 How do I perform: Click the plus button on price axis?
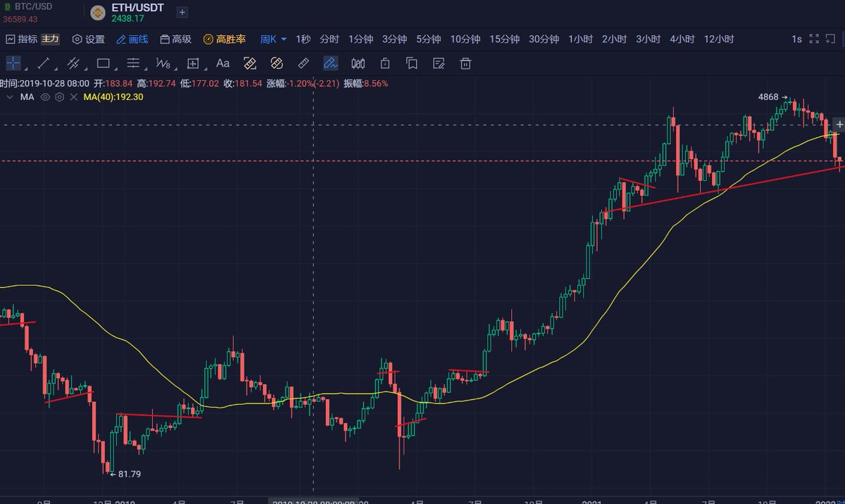pyautogui.click(x=839, y=125)
